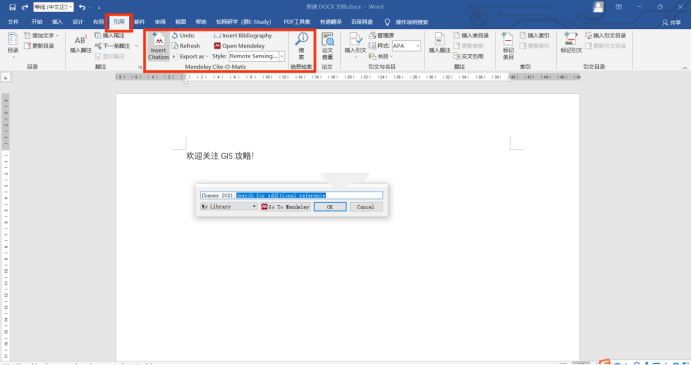Switch to the 视图 (View) tab

coord(181,22)
